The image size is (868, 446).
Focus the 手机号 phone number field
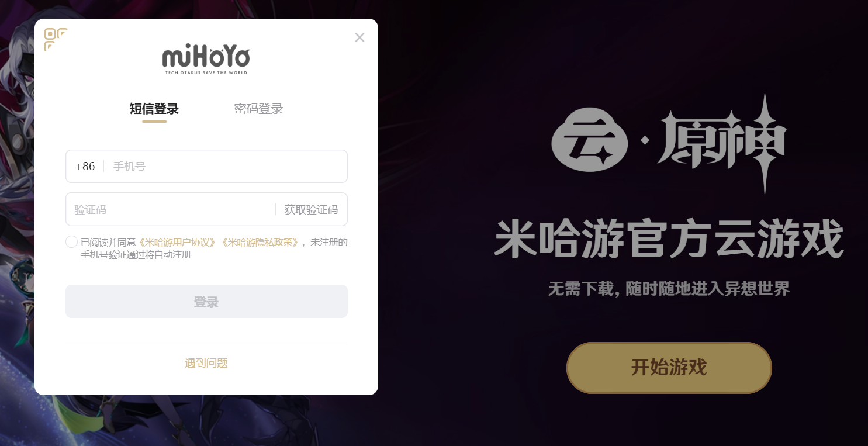pos(226,167)
